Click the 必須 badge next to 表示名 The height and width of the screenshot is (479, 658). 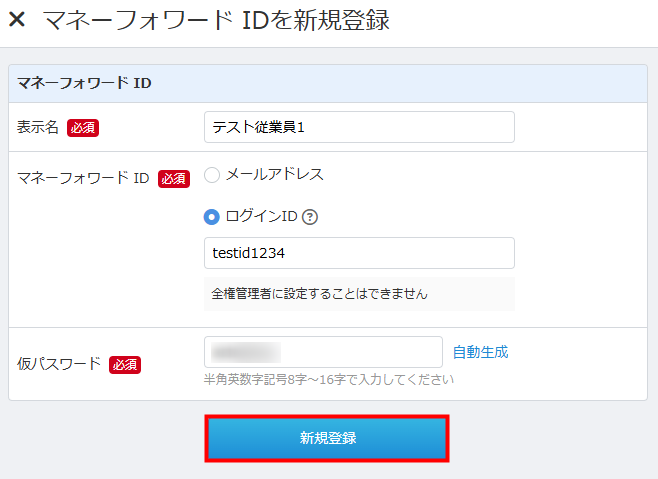click(83, 127)
